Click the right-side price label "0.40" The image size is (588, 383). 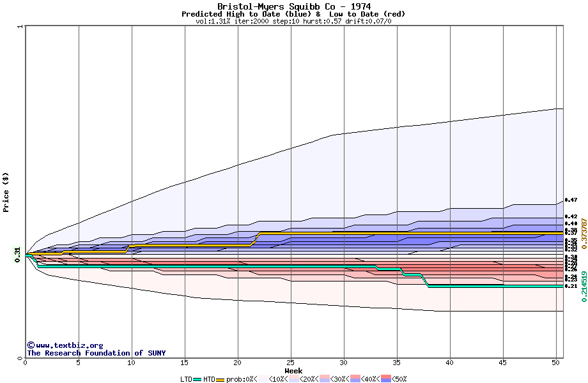pyautogui.click(x=571, y=223)
